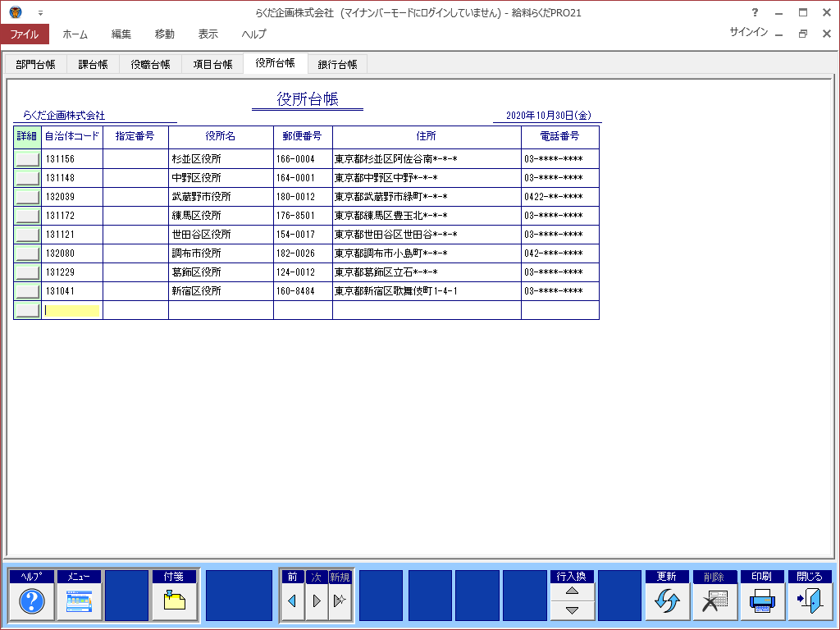Image resolution: width=840 pixels, height=630 pixels.
Task: Click detail button for 杉並区役所 row
Action: pyautogui.click(x=27, y=159)
